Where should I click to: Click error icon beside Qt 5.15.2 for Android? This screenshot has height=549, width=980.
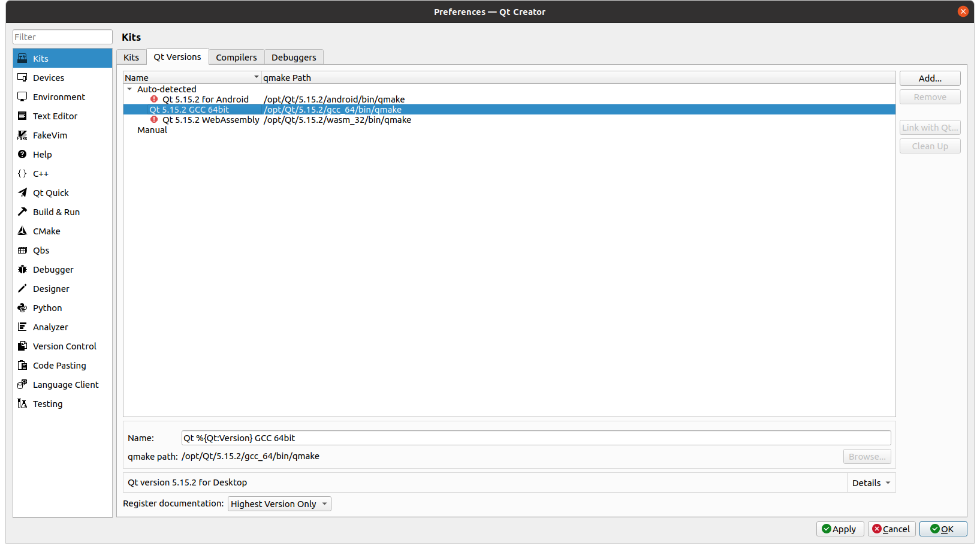tap(154, 99)
